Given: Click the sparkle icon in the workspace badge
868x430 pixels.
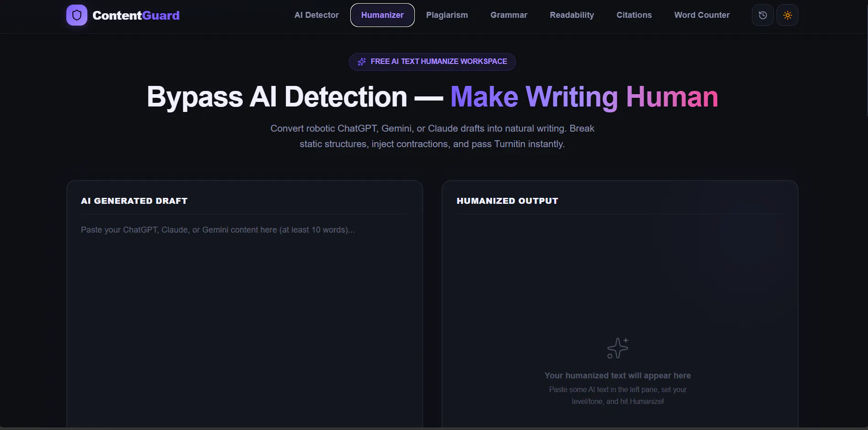Looking at the screenshot, I should (362, 62).
